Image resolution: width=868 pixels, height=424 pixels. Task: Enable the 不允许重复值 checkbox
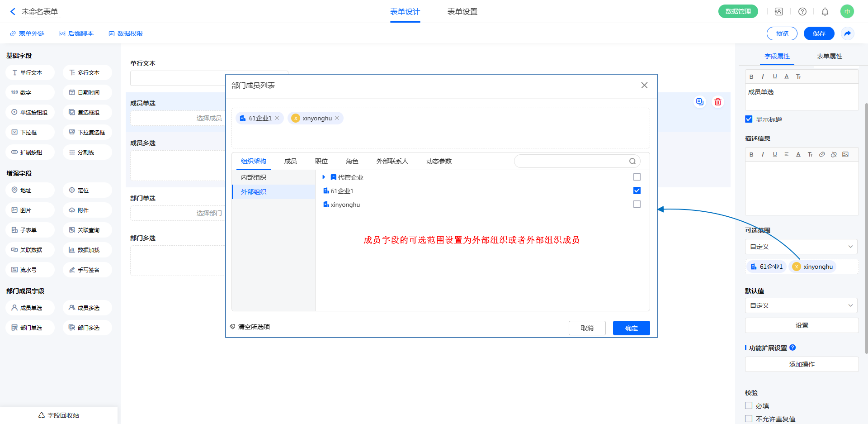(749, 419)
